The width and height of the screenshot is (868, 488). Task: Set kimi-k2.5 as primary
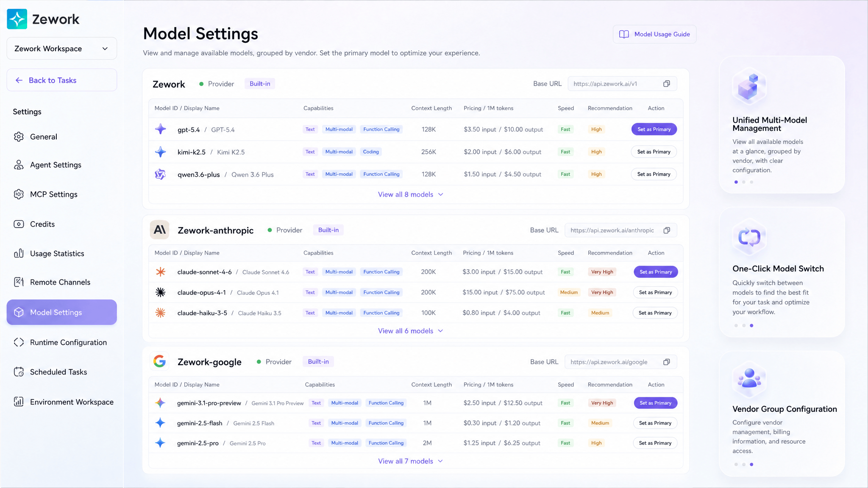(x=654, y=152)
